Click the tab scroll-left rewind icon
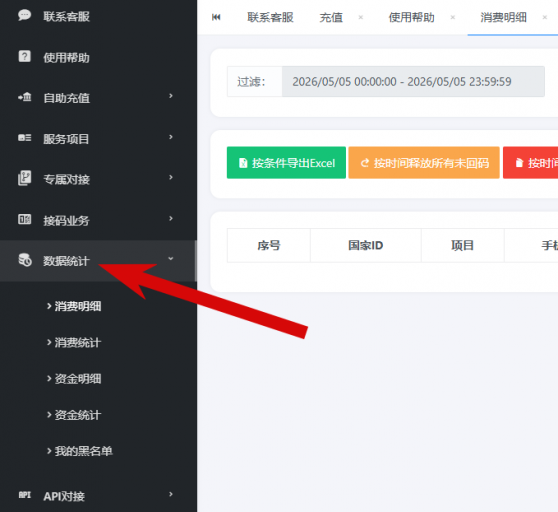This screenshot has width=558, height=512. tap(216, 17)
